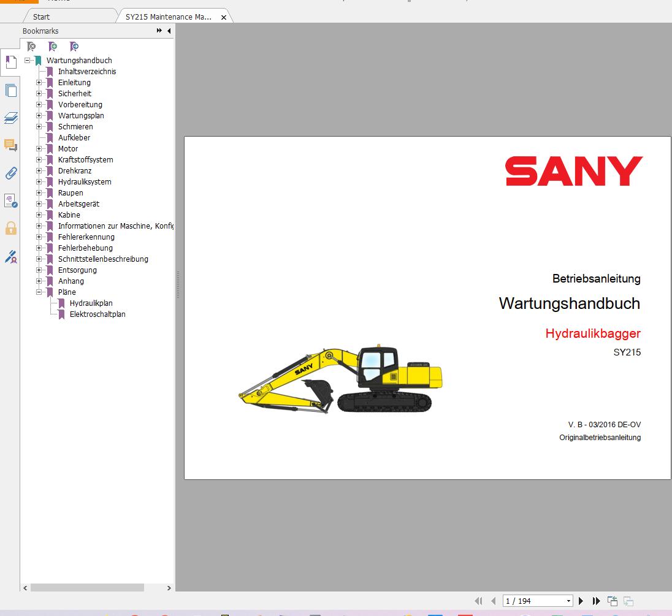Click the add new bookmark icon
The image size is (672, 616).
53,47
